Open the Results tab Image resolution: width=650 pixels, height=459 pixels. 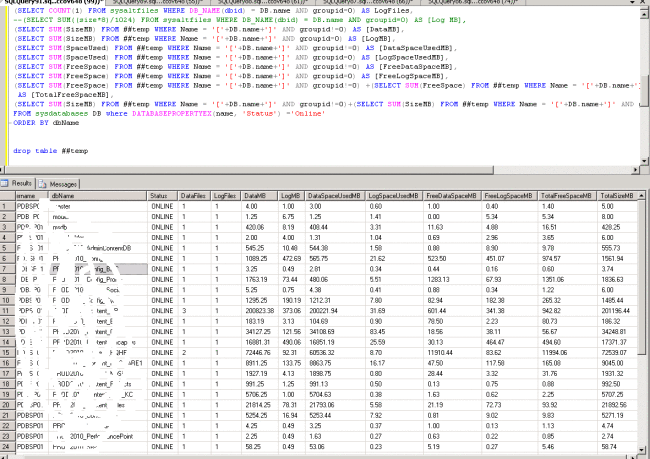(x=21, y=184)
